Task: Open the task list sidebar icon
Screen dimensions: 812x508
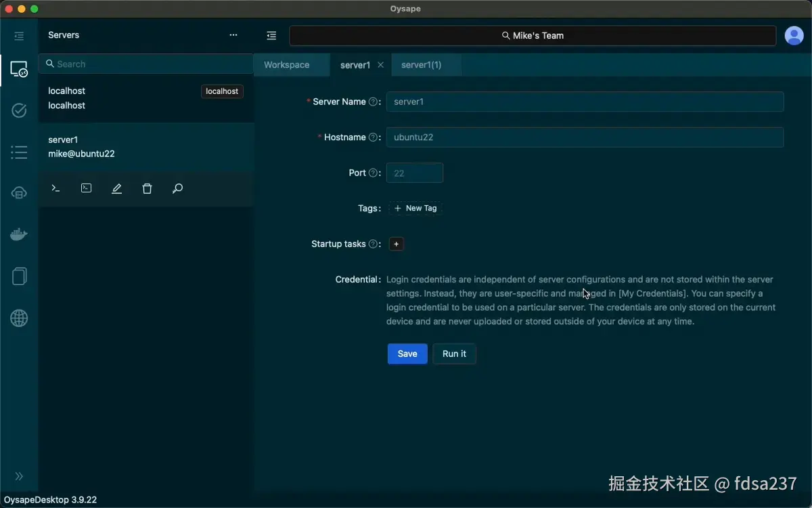Action: click(x=18, y=152)
